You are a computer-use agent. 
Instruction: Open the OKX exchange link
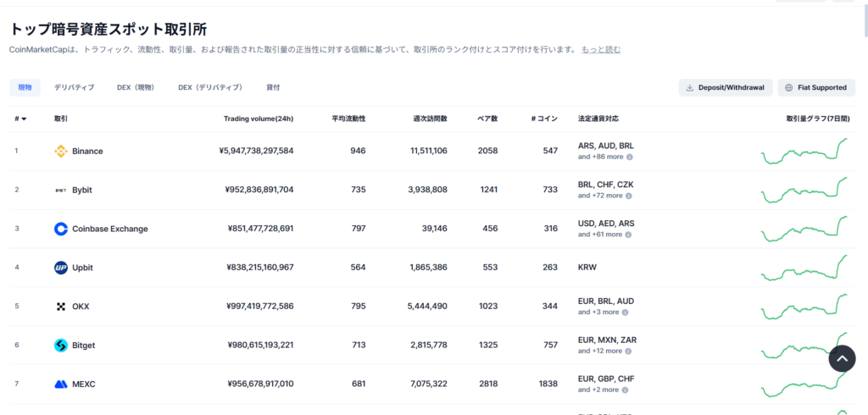[x=81, y=307]
